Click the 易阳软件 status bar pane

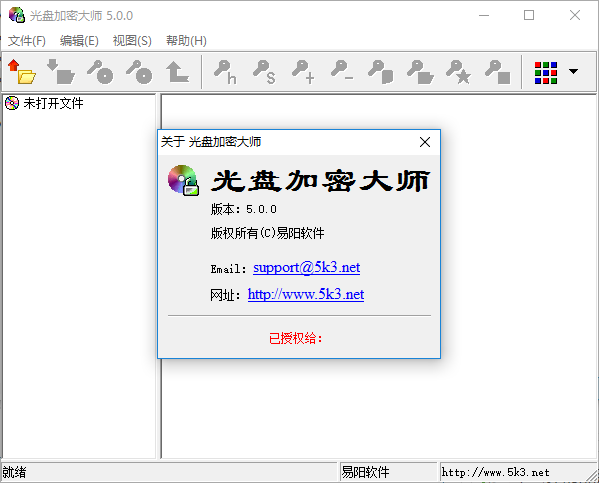388,472
